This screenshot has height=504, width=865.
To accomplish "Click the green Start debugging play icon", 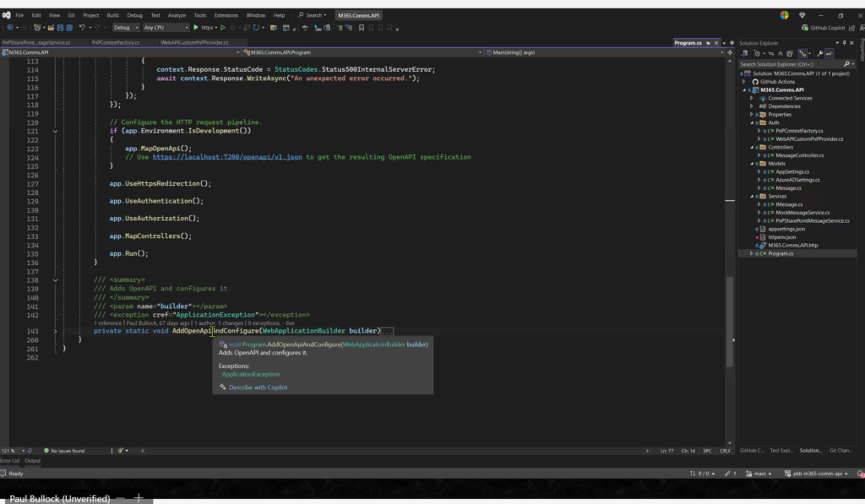I will (196, 27).
